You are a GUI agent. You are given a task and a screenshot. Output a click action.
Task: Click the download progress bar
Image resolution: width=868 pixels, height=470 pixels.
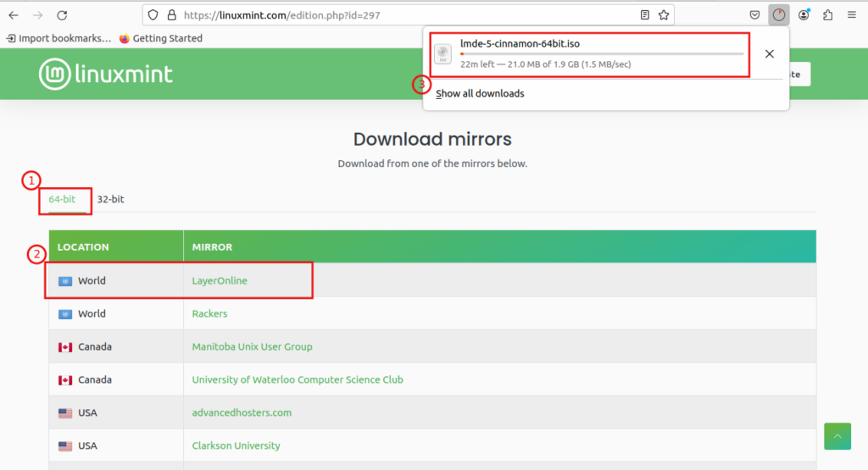[x=602, y=53]
